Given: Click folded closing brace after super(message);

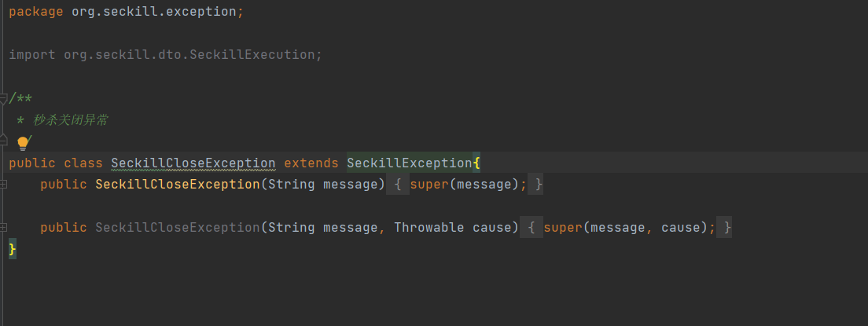Looking at the screenshot, I should point(538,185).
